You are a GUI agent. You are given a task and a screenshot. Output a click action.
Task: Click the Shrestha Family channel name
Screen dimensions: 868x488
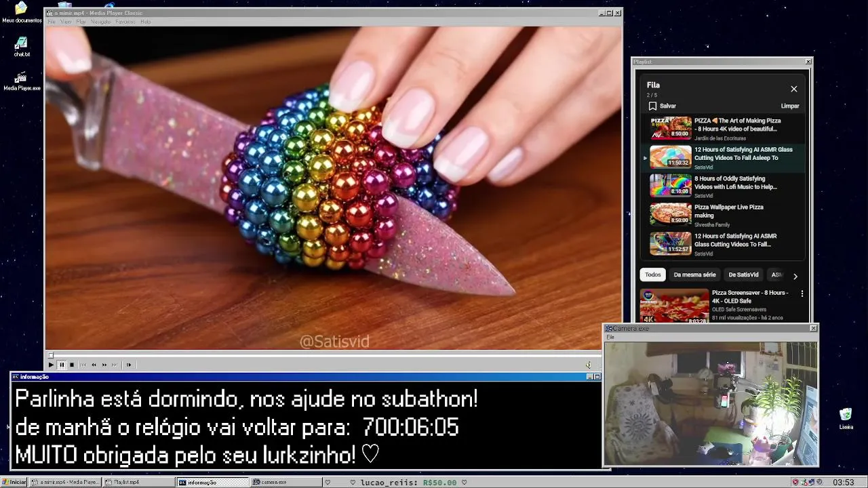[712, 224]
